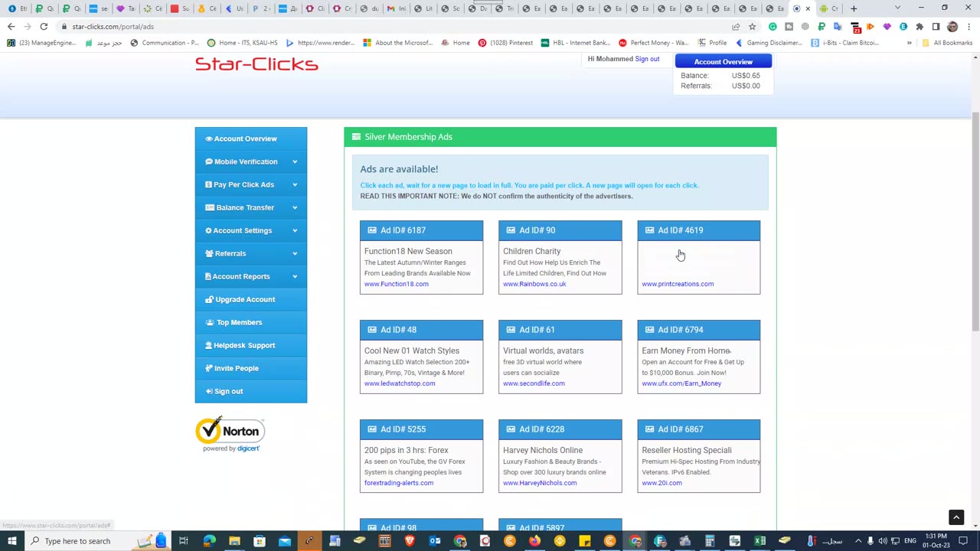This screenshot has height=551, width=980.
Task: Click the forextrading-alerts.com link
Action: coord(399,483)
